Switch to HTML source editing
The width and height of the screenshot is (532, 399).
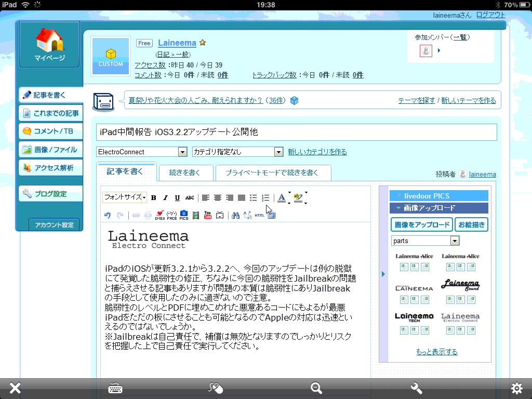point(260,215)
